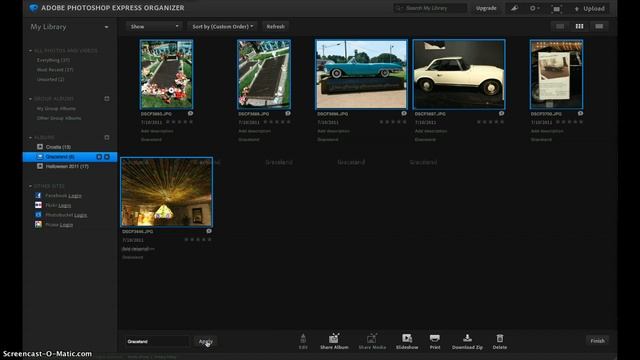640x360 pixels.
Task: Set star rating for blue convertible photo
Action: (x=393, y=122)
